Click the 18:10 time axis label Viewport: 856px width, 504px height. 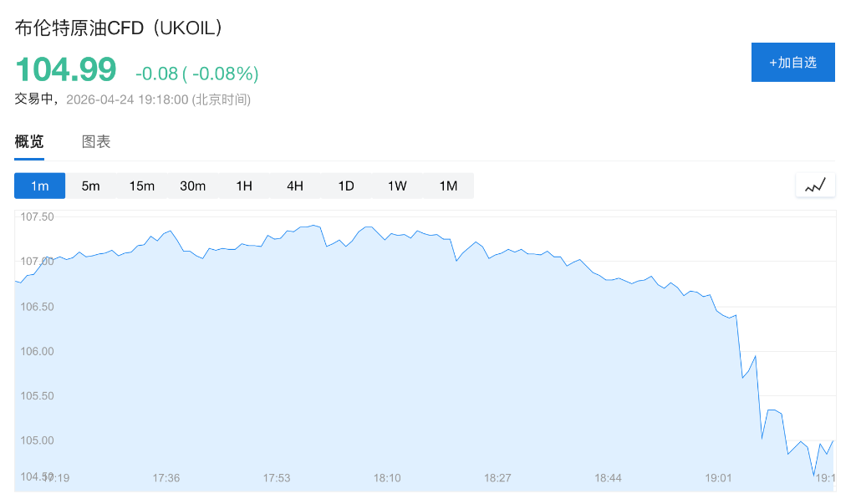tap(387, 478)
